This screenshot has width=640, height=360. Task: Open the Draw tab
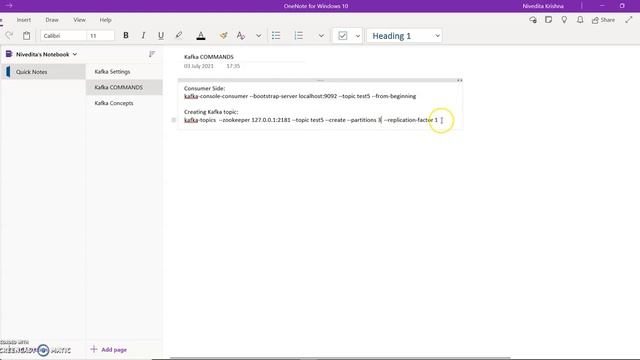52,20
